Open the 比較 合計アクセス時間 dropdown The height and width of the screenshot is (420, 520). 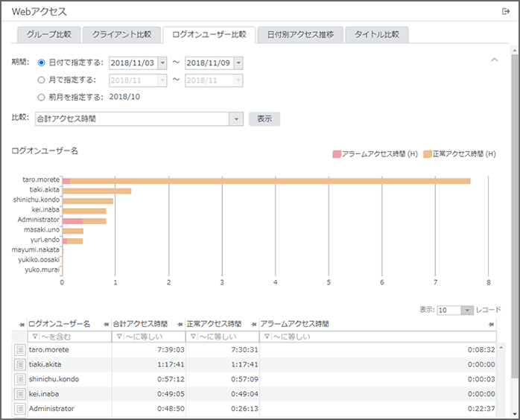point(236,118)
